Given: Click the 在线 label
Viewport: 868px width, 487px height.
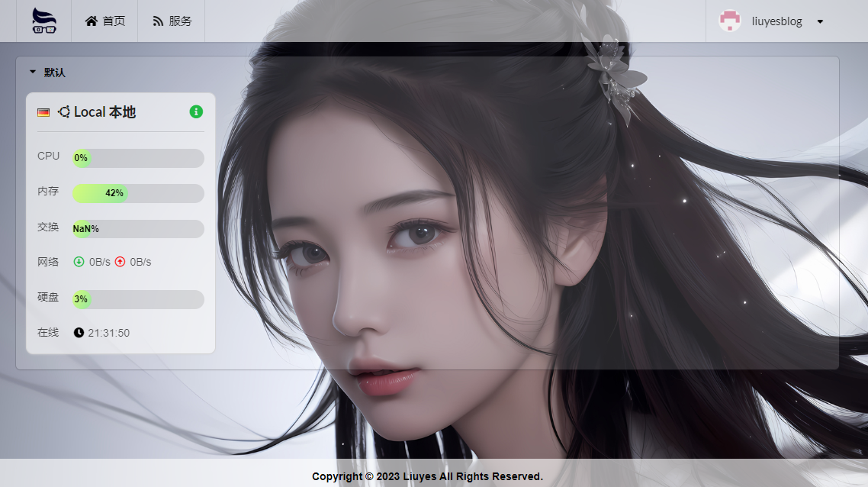Looking at the screenshot, I should (48, 332).
